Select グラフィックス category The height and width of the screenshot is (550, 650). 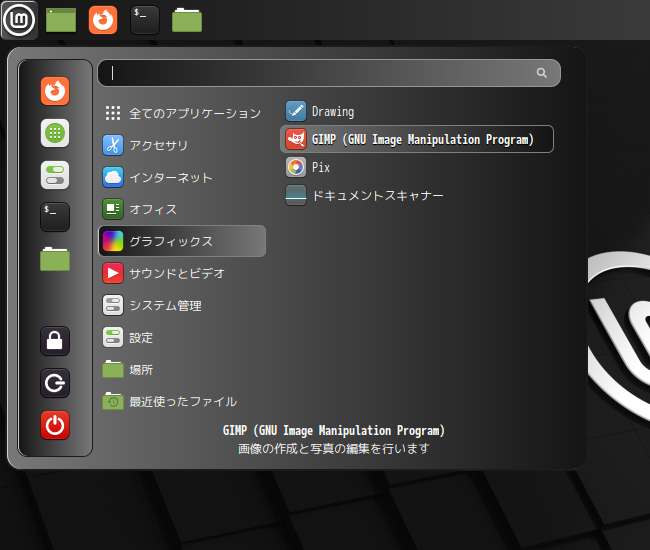tap(182, 241)
